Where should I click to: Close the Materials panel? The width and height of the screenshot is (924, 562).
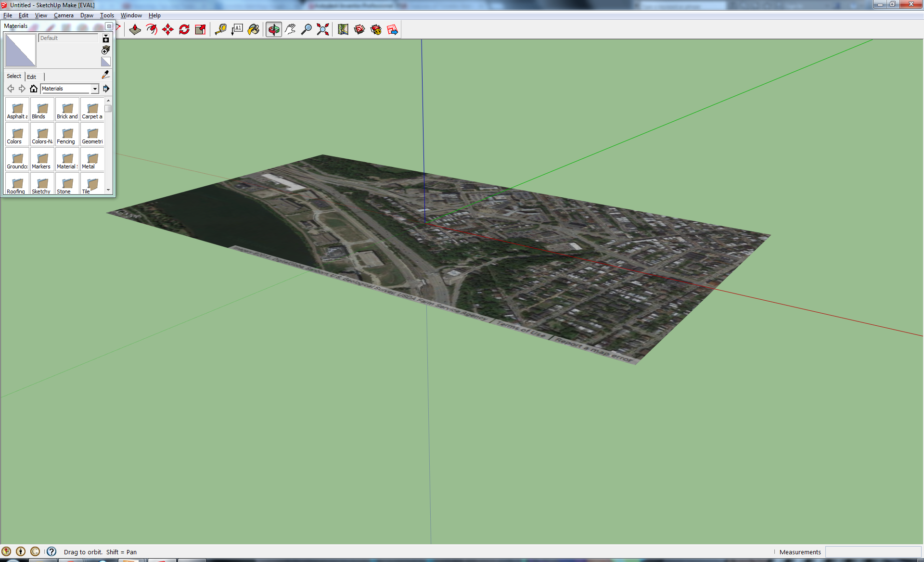(109, 26)
